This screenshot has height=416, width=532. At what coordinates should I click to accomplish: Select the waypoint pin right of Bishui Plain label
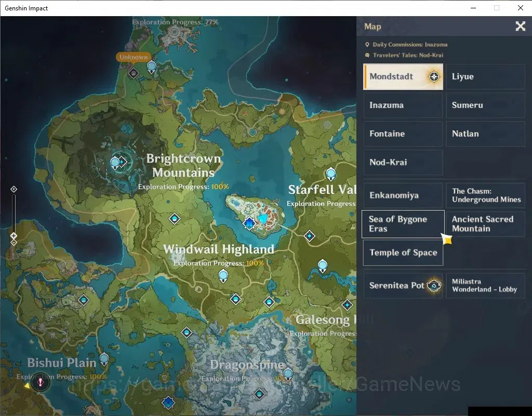[104, 360]
